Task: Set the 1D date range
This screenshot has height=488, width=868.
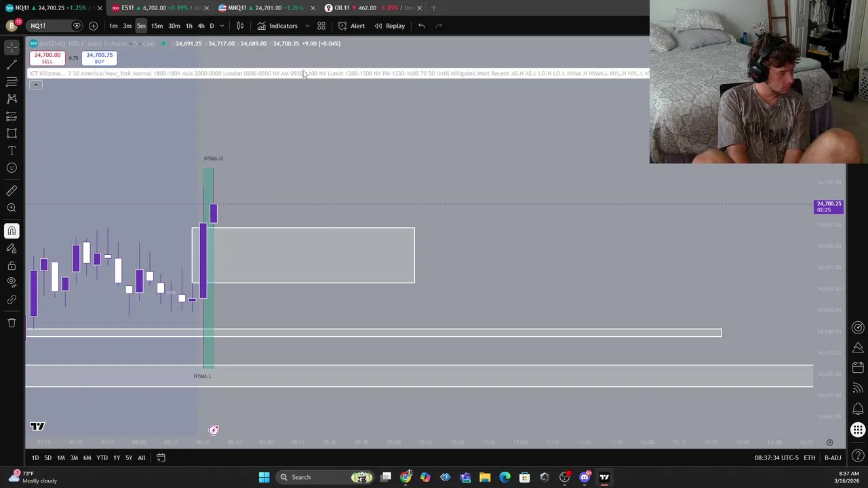Action: [x=35, y=457]
